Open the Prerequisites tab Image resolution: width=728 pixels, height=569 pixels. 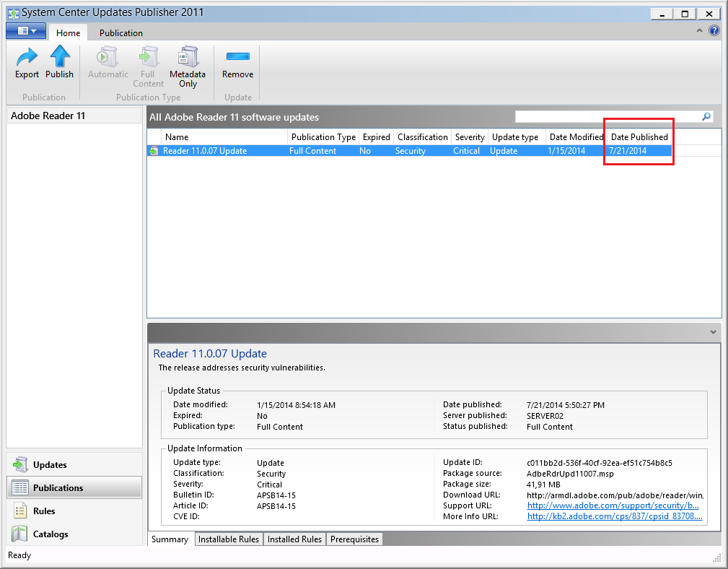point(355,539)
